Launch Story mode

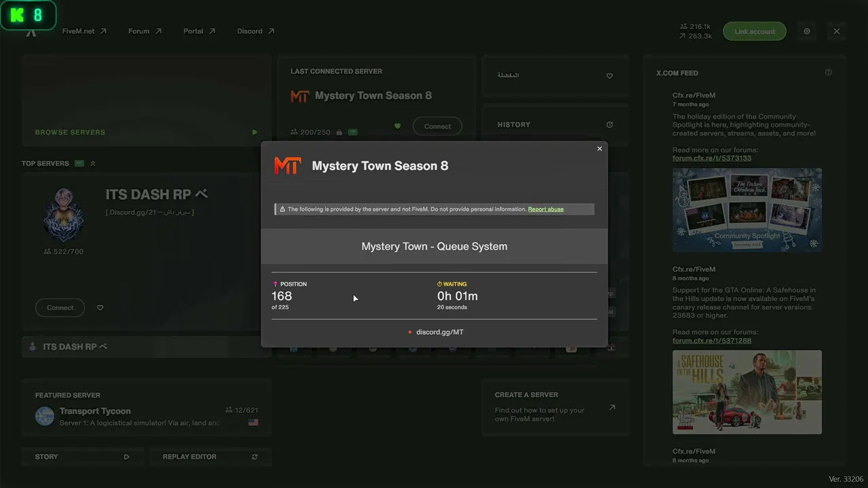82,457
